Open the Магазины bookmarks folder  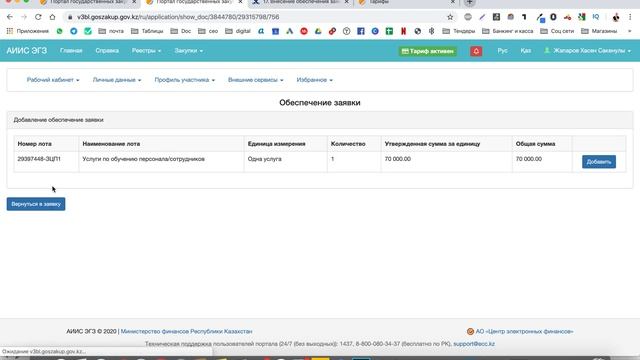(x=599, y=31)
